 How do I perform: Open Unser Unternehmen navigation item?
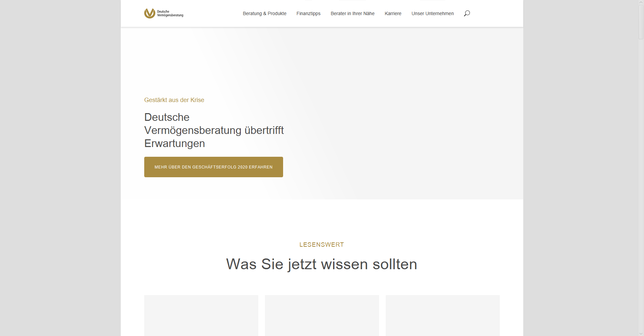tap(433, 13)
